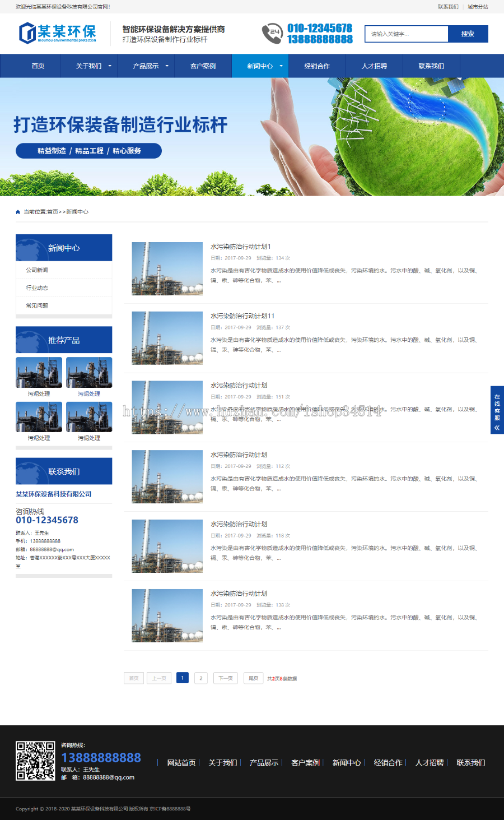
Task: Open the first 污泥处理 product thumbnail
Action: (x=38, y=372)
